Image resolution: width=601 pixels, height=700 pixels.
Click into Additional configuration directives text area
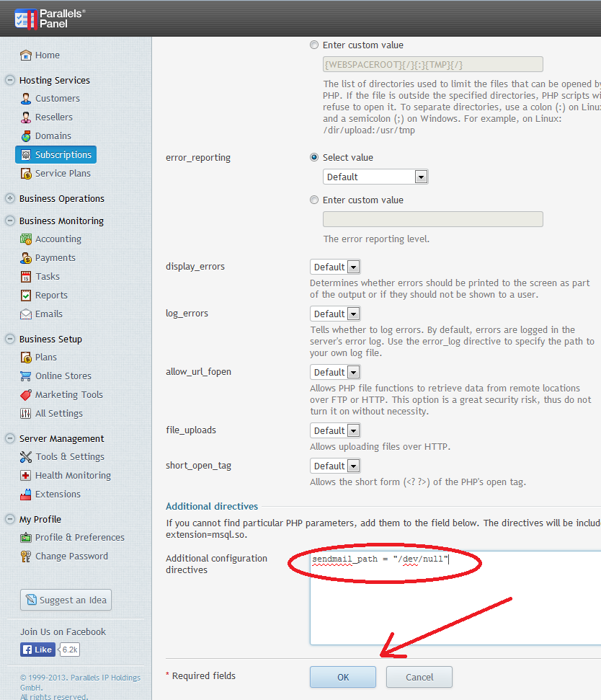click(454, 606)
